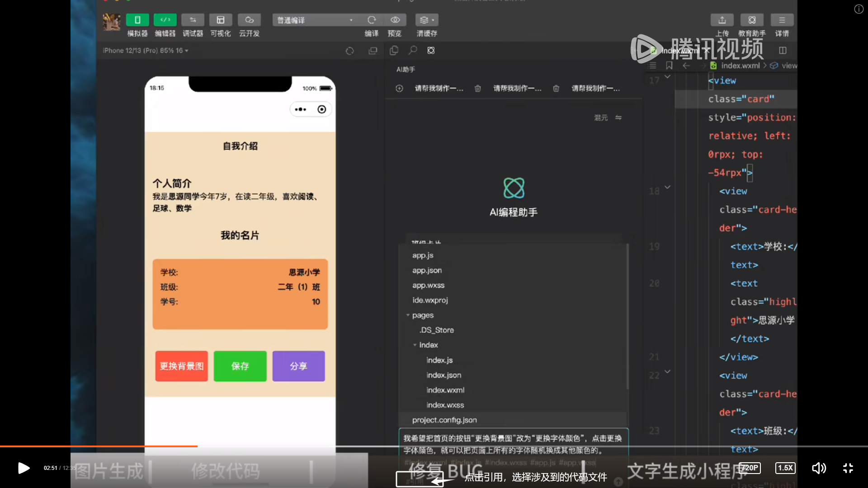
Task: Exit fullscreen video mode
Action: click(x=848, y=468)
